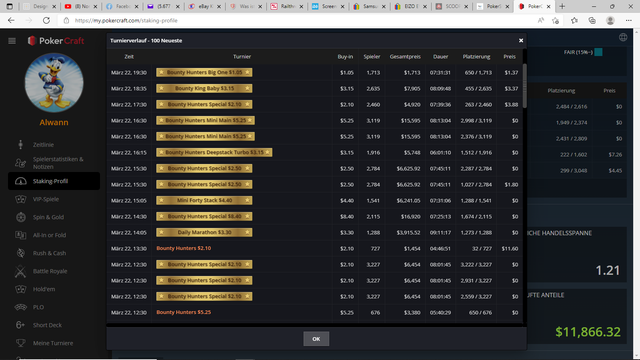
Task: Click the FAIR teal color indicator
Action: [x=598, y=52]
